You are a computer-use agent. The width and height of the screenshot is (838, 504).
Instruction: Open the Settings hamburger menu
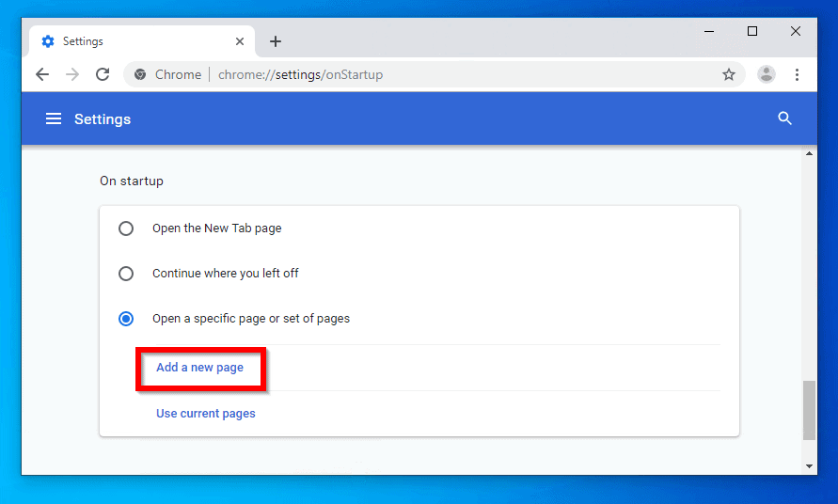click(x=54, y=118)
